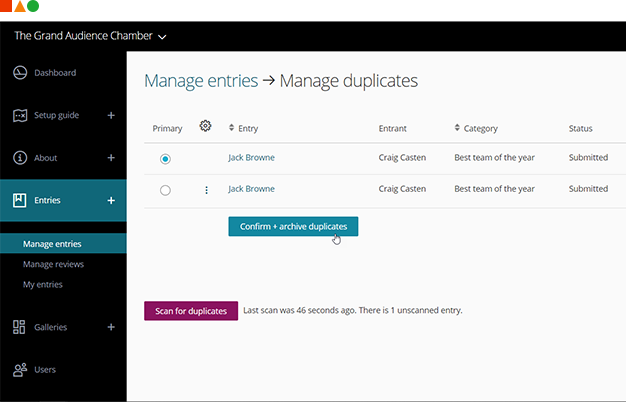This screenshot has height=402, width=626.
Task: Open the first Jack Browne entry link
Action: (x=251, y=158)
